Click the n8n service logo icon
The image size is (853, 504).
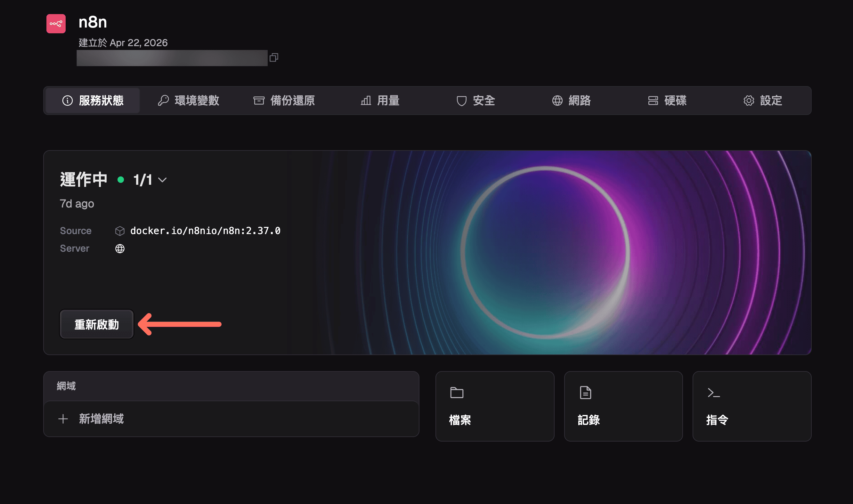point(56,24)
